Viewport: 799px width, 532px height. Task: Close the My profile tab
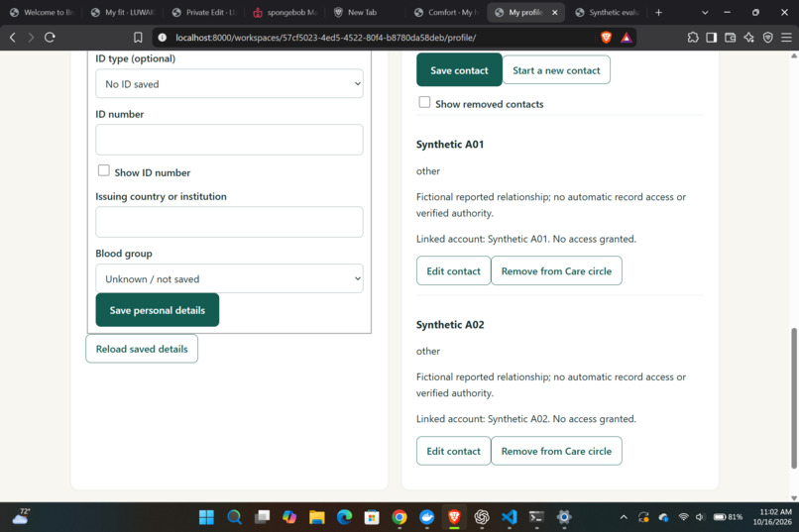click(555, 12)
